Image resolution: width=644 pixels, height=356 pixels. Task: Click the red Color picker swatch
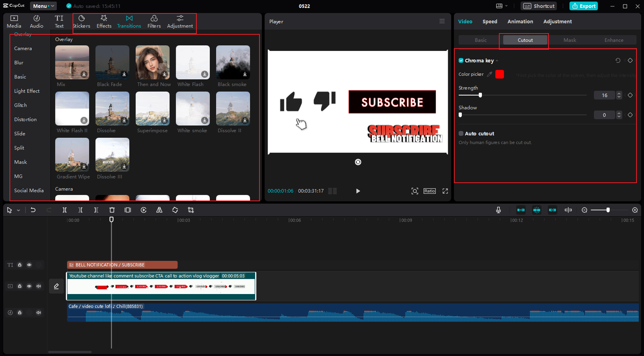(499, 74)
